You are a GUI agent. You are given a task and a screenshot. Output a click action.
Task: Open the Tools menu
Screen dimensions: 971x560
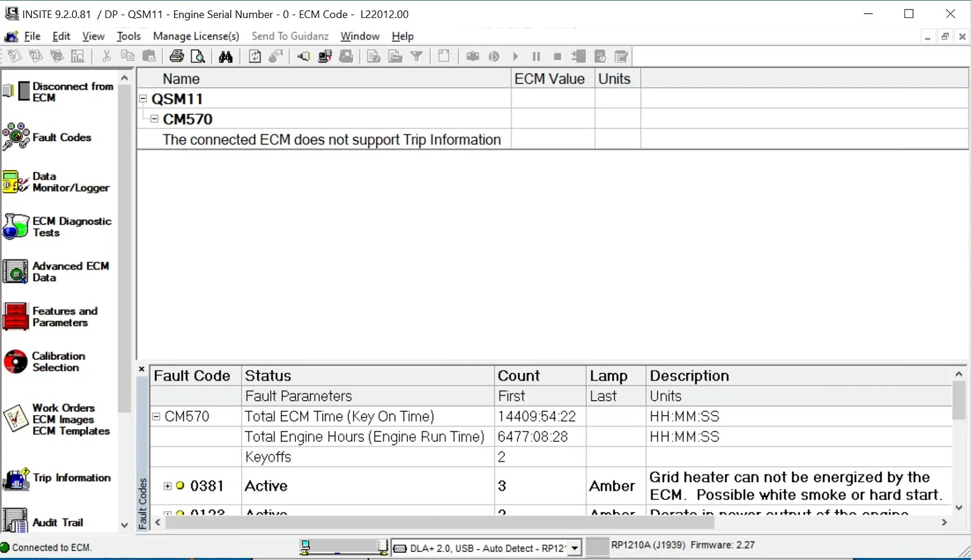[128, 36]
